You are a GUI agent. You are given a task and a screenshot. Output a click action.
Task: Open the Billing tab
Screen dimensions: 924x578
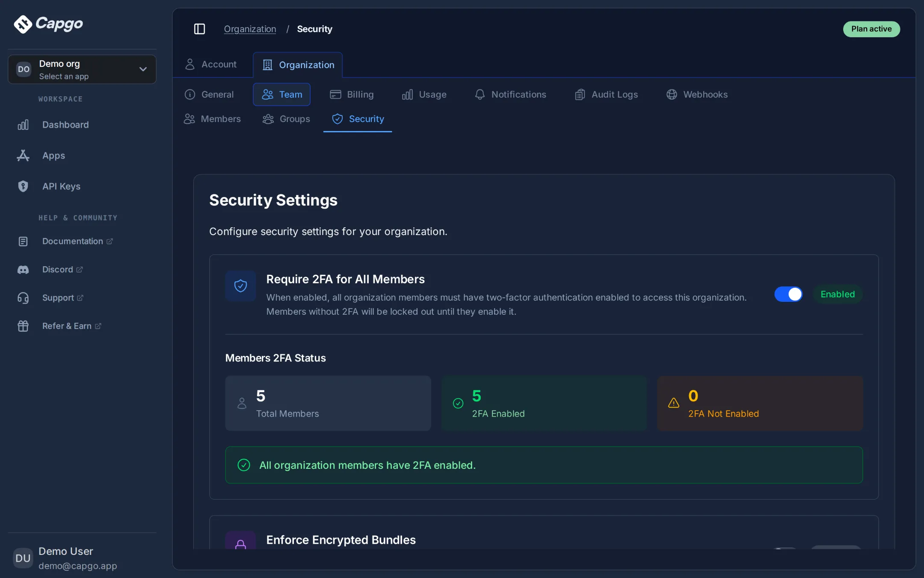click(352, 95)
